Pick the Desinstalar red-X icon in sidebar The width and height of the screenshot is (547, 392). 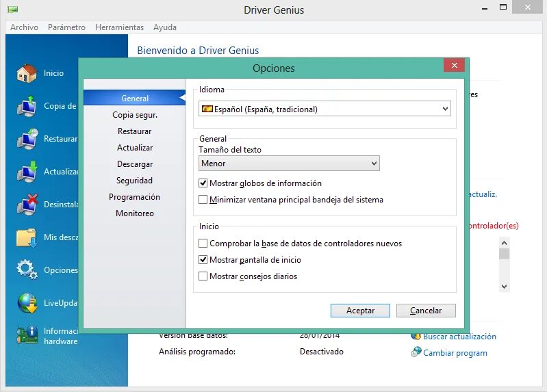(27, 205)
